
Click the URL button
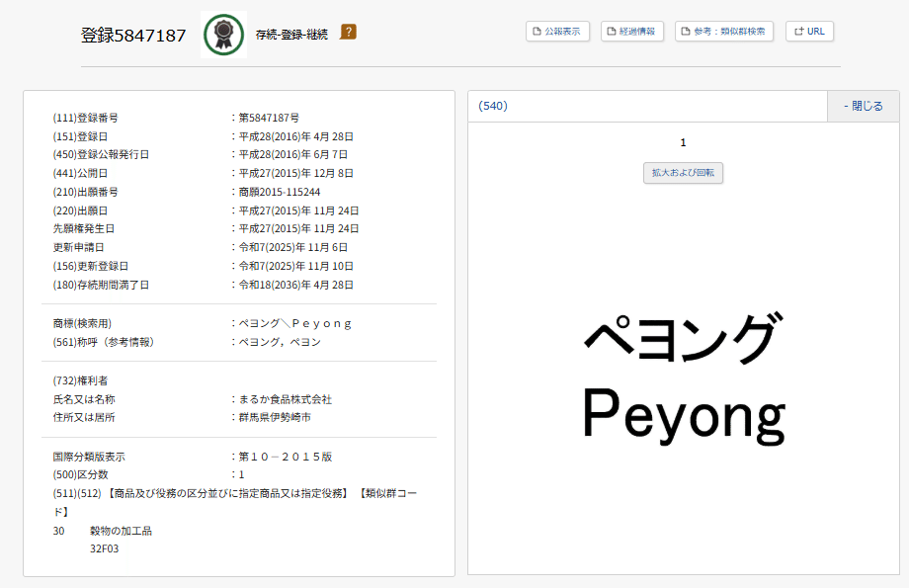[x=809, y=32]
